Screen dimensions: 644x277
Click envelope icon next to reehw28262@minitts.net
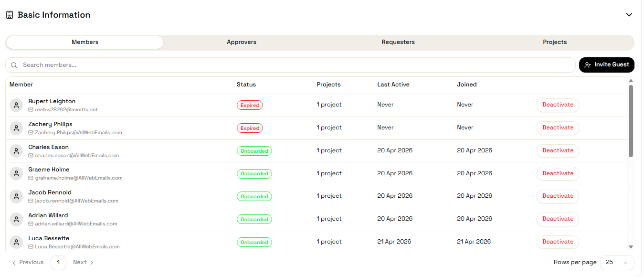pyautogui.click(x=31, y=110)
